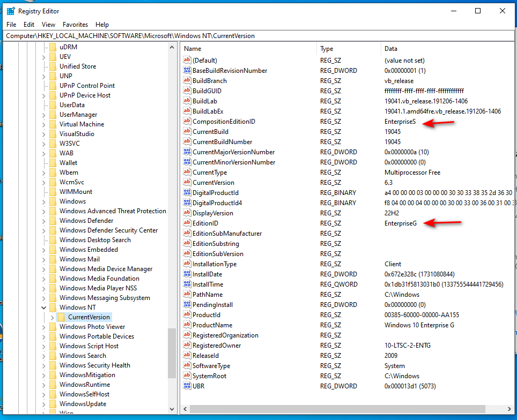Select the QWORD icon beside InstallTime
The image size is (517, 420).
tap(187, 284)
